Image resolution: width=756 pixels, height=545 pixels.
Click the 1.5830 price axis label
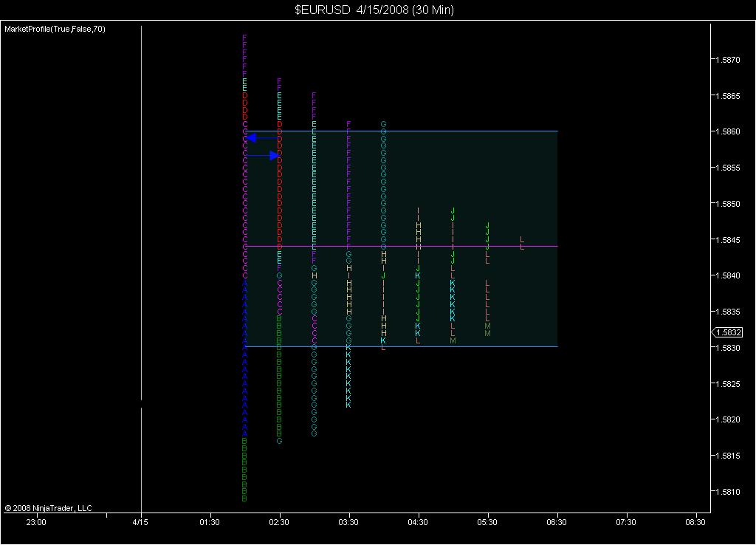728,348
